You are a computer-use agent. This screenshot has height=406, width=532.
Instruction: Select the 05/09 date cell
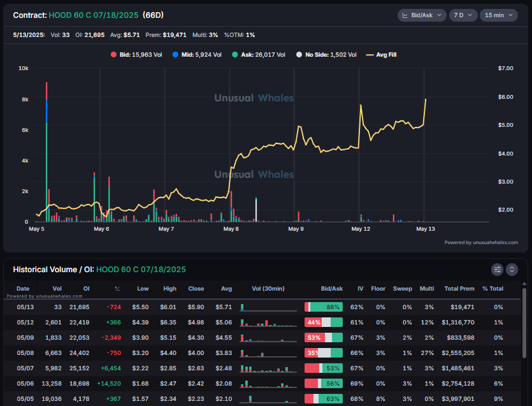25,337
